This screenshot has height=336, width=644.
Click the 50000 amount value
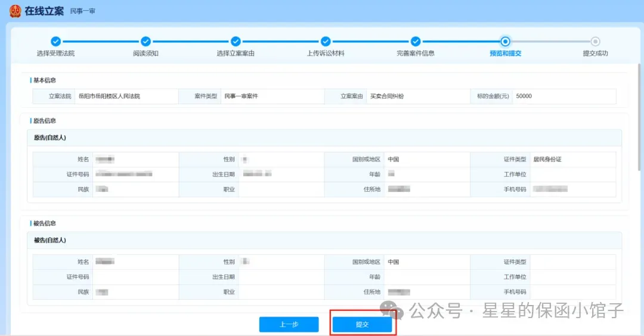pyautogui.click(x=524, y=97)
